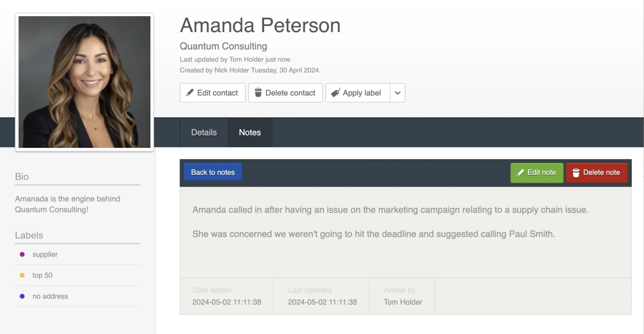Switch to the Details tab
This screenshot has height=334, width=644.
coord(204,132)
